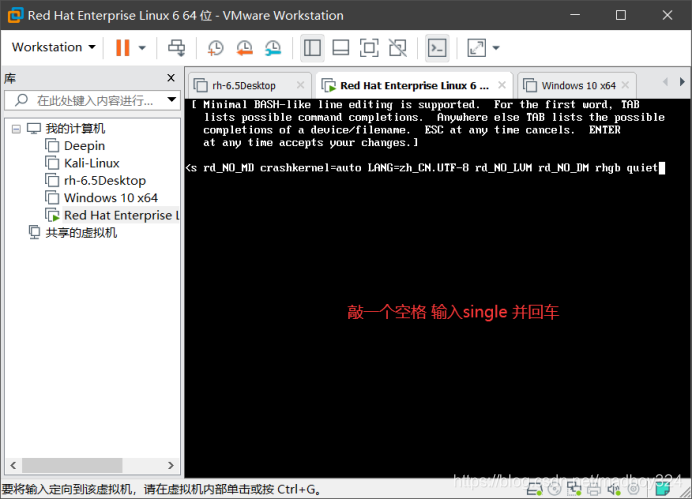Screen dimensions: 692x500
Task: Switch to the rh-6.5Desktop tab
Action: [x=244, y=85]
